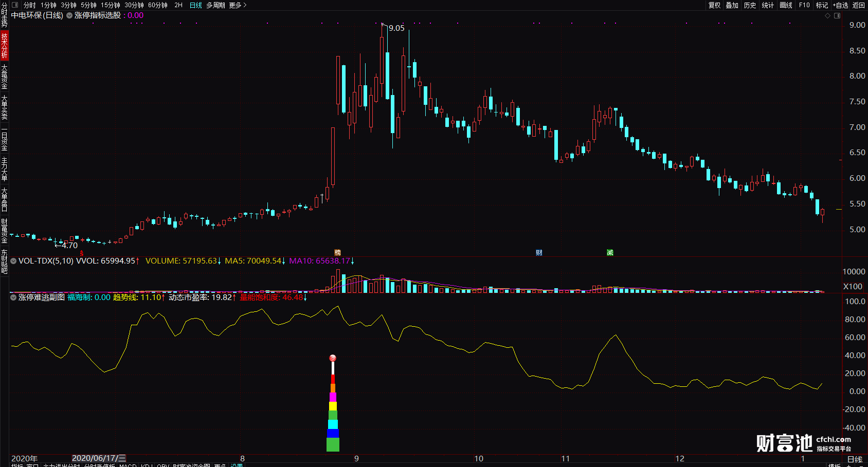Click month 12 on the time axis

coord(680,458)
